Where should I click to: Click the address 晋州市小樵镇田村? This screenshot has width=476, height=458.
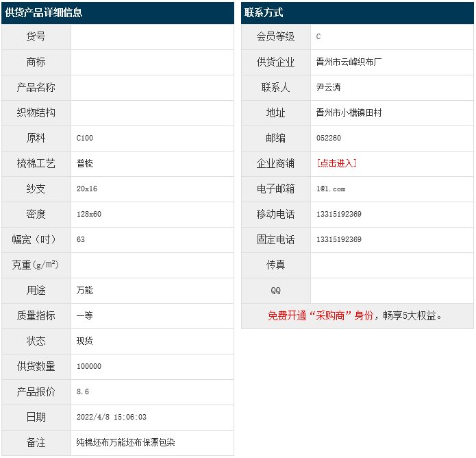tap(349, 112)
